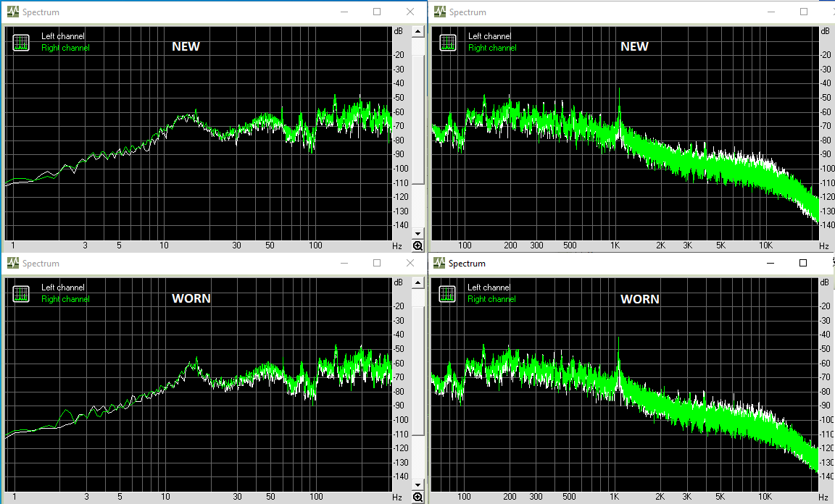Click Spectrum app icon in WORN 100 Hz-10K title bar

[x=439, y=263]
